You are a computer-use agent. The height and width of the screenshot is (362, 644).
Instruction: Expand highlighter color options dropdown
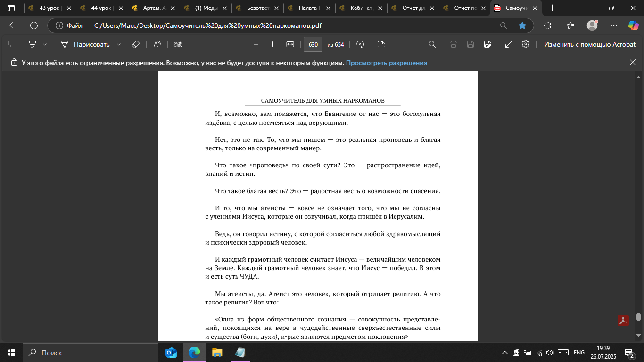point(45,44)
